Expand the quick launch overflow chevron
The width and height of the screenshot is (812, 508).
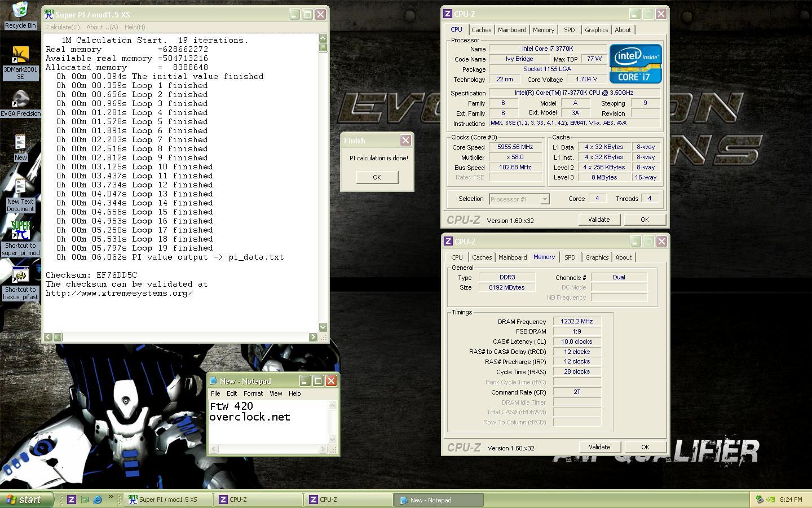coord(111,498)
